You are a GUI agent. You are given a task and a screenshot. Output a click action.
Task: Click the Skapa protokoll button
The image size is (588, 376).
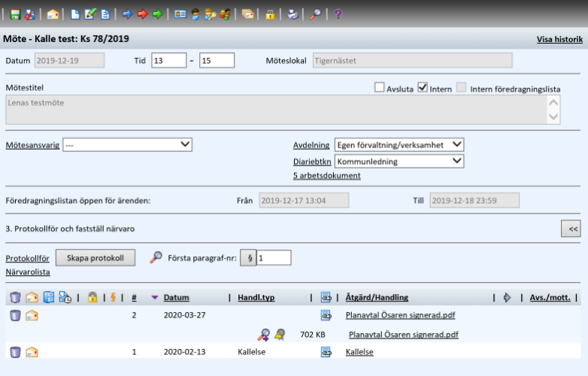click(95, 258)
